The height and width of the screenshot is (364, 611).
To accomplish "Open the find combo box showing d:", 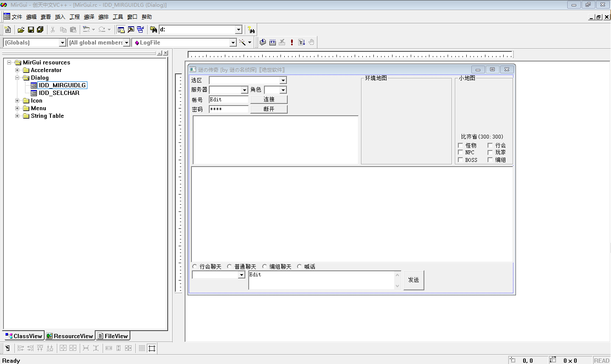I will (x=238, y=30).
